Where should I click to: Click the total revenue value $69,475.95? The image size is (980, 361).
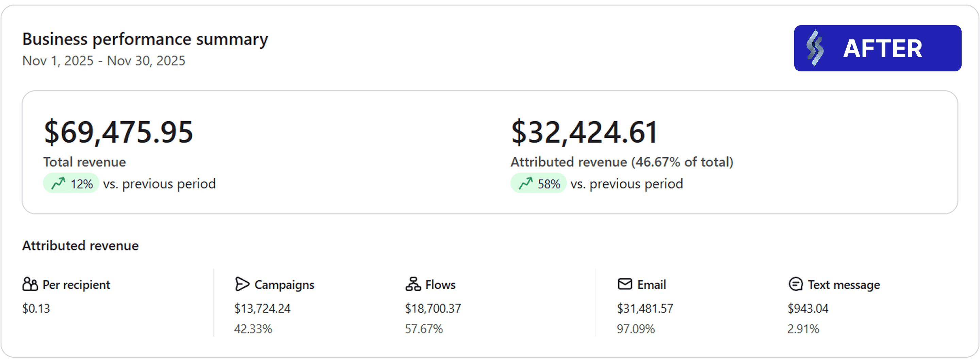click(118, 132)
